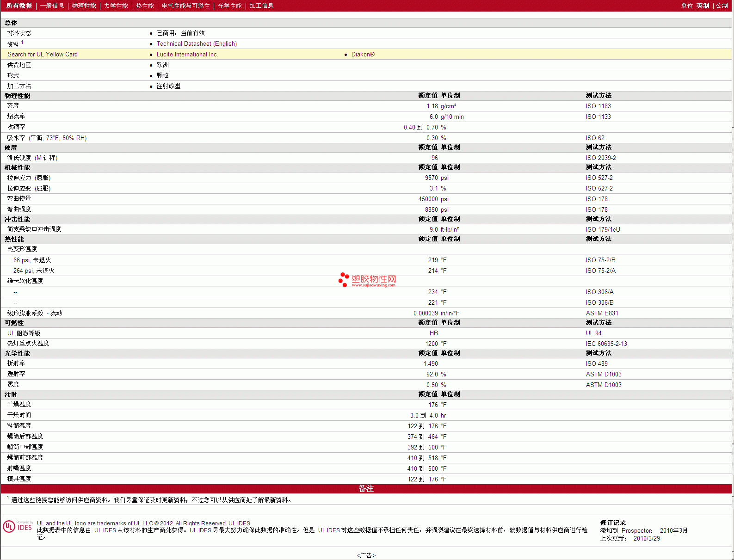Viewport: 734px width, 560px height.
Task: Click the UL 阻燃等级 row label
Action: coord(24,333)
